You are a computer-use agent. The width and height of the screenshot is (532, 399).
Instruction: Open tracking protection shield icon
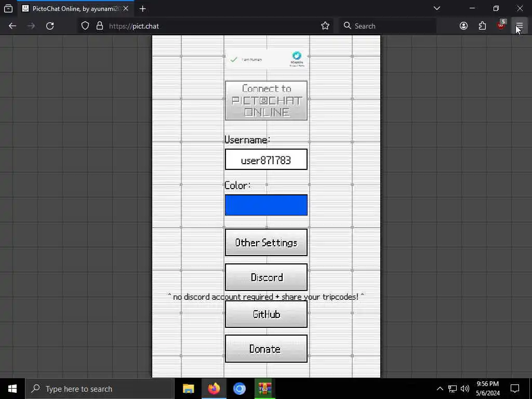85,26
